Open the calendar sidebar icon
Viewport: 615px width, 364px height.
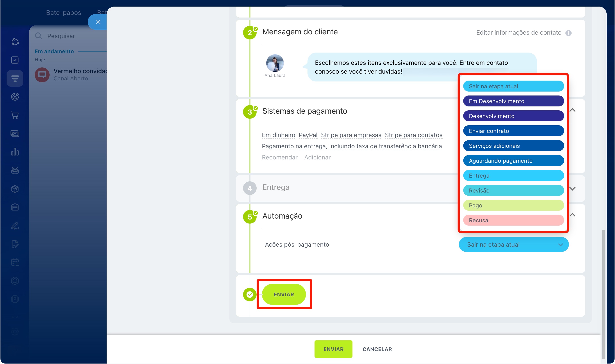[x=15, y=262]
